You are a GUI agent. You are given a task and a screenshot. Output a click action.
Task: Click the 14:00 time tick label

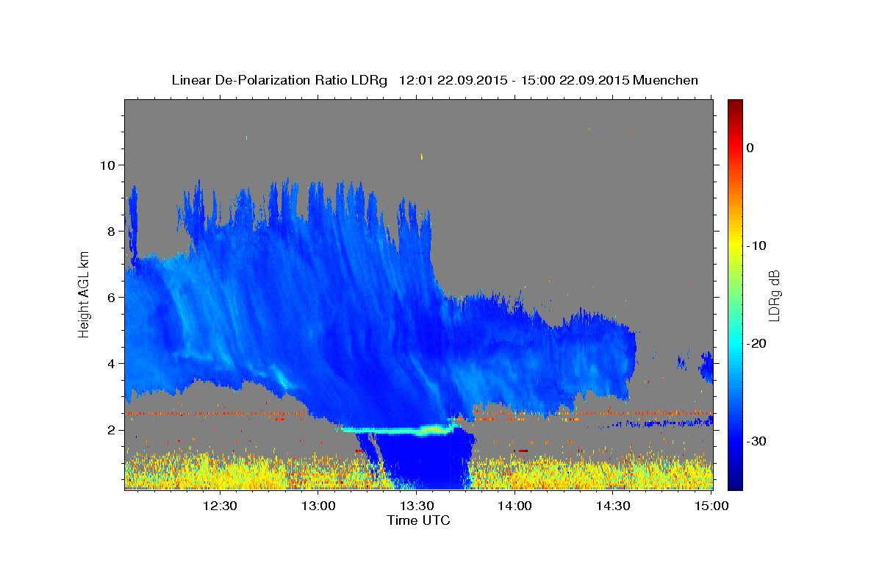click(x=514, y=506)
